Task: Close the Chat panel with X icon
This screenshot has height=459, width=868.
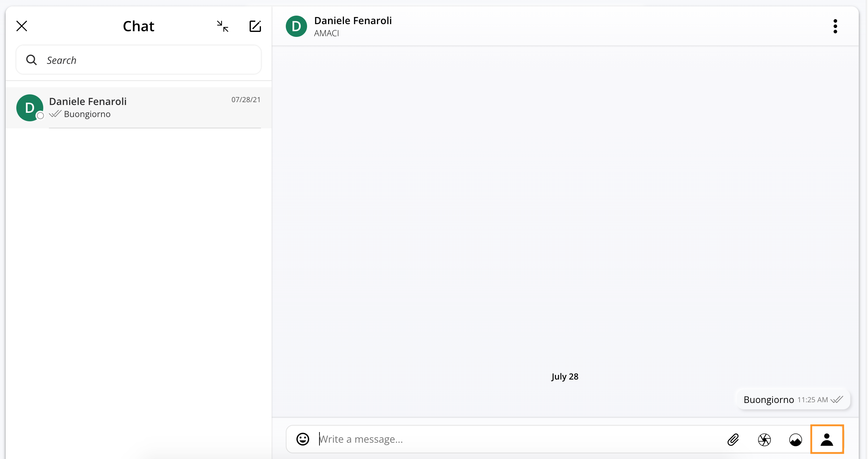Action: click(x=22, y=26)
